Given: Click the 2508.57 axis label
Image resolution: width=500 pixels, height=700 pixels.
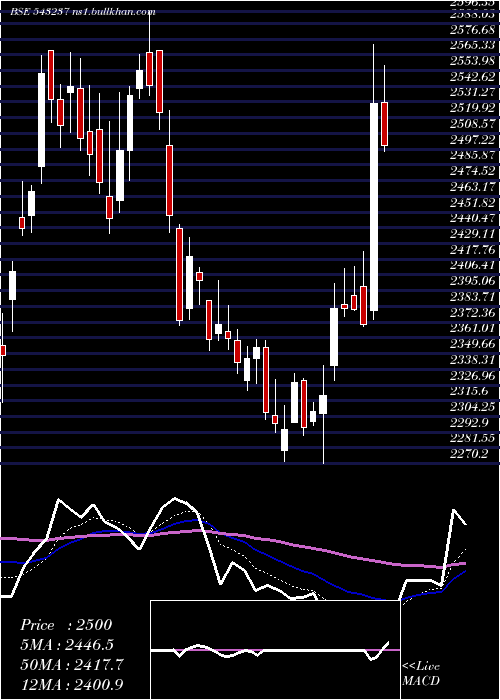Looking at the screenshot, I should 474,124.
